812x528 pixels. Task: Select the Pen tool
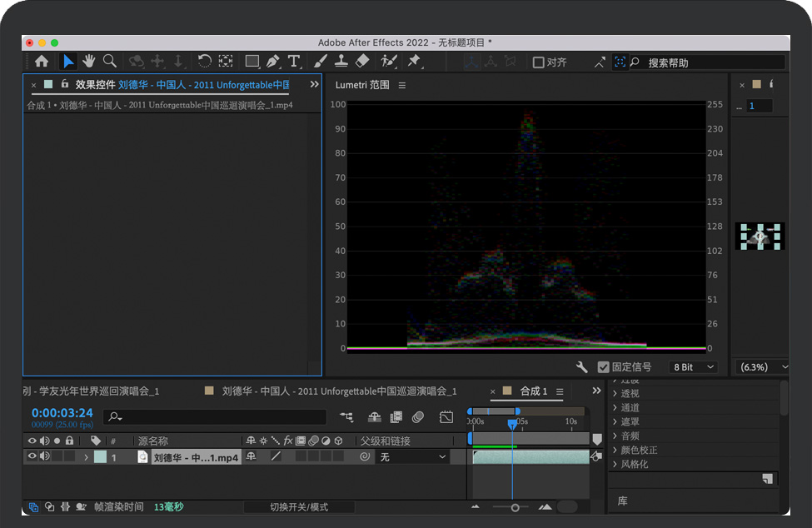[x=273, y=61]
